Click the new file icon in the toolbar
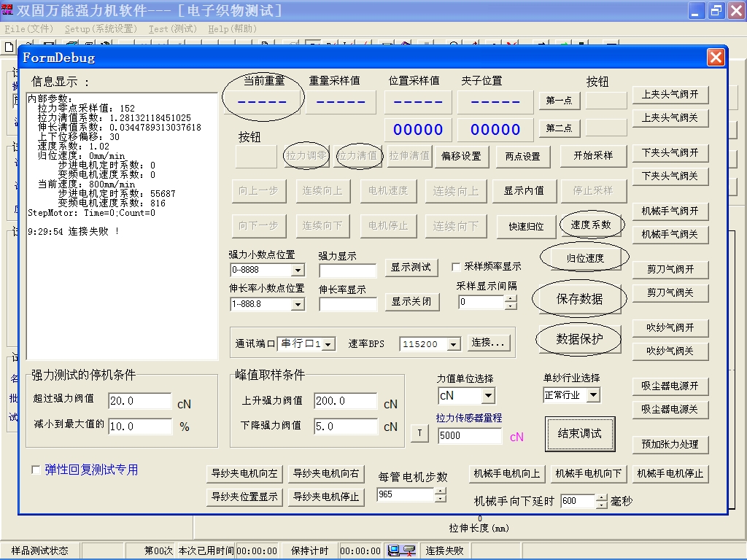747x560 pixels. click(x=9, y=46)
